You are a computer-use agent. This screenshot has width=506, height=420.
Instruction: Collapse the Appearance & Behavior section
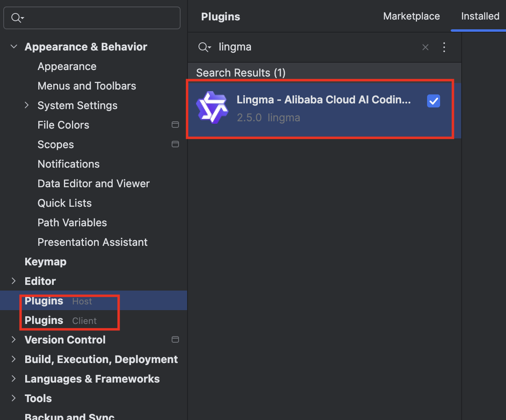[14, 47]
